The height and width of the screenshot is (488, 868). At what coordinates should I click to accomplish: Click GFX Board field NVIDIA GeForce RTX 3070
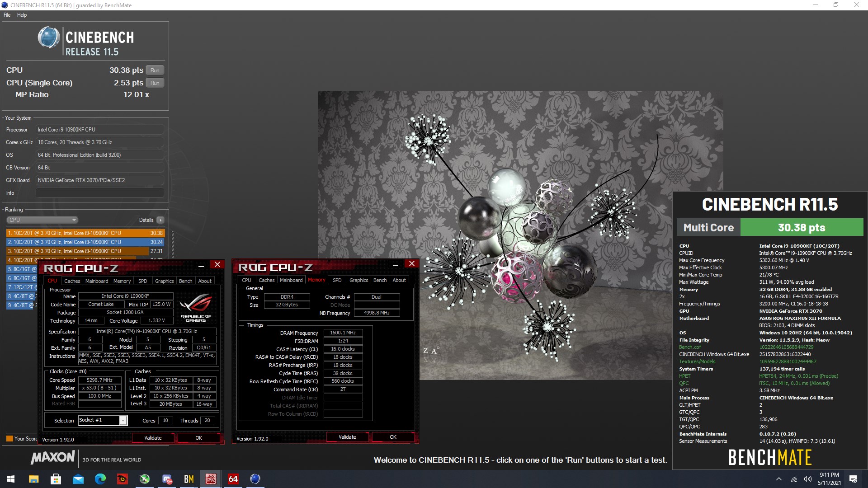click(100, 180)
